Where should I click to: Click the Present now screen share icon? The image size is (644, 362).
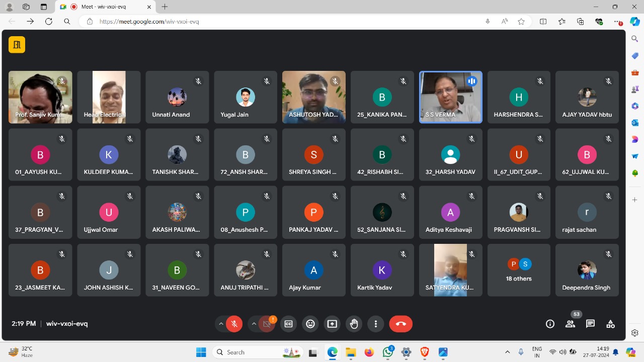[x=332, y=324]
